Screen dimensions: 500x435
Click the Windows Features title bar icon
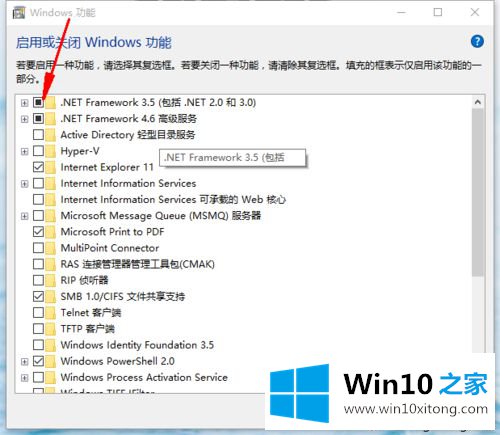click(19, 13)
